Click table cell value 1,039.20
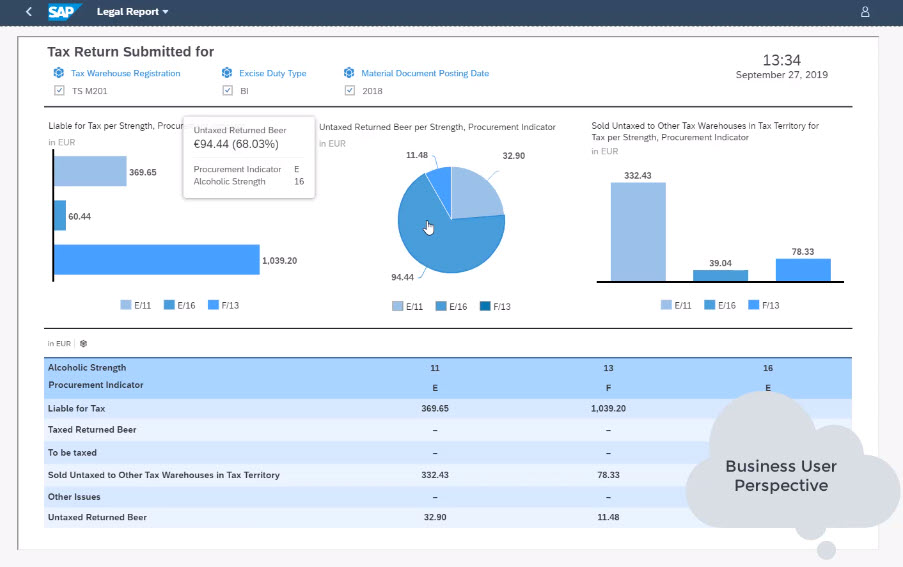The width and height of the screenshot is (903, 567). tap(608, 408)
